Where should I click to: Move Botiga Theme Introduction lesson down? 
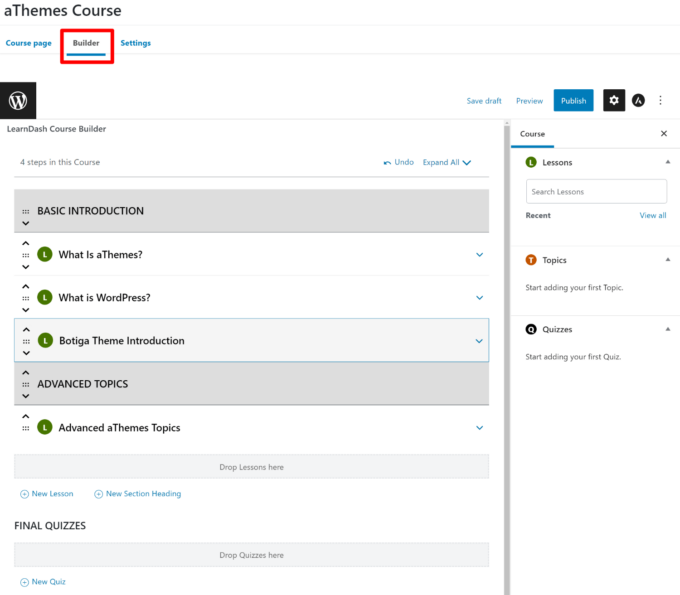click(x=26, y=353)
